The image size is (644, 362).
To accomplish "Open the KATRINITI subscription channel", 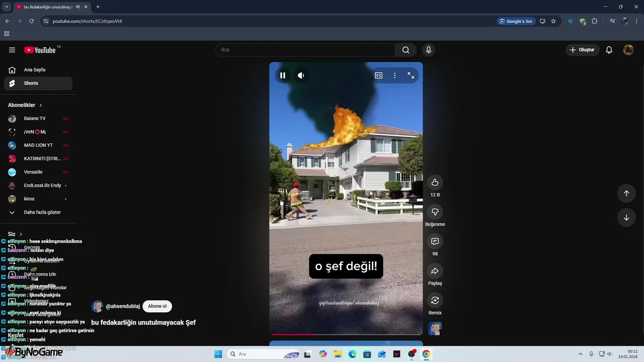I will point(38,159).
